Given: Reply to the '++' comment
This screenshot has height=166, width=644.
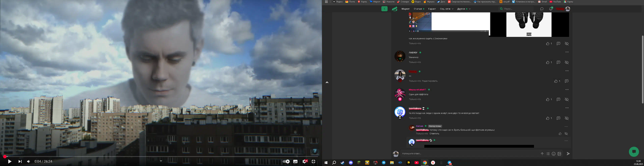Looking at the screenshot, I should click(x=567, y=81).
